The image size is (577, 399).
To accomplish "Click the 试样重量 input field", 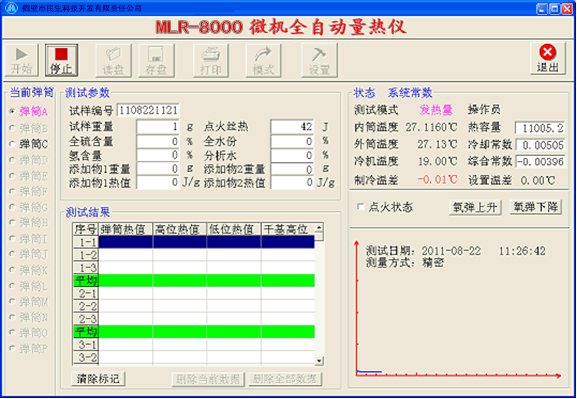I will click(x=158, y=127).
